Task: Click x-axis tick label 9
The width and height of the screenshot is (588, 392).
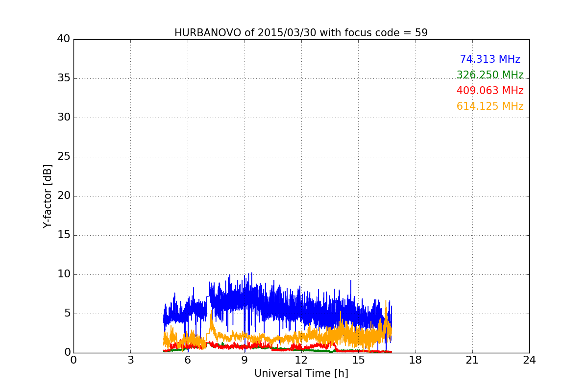Action: [245, 360]
